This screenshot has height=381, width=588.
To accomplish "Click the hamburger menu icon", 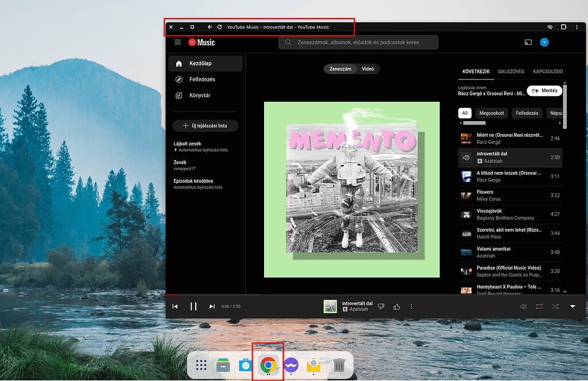I will tap(177, 43).
